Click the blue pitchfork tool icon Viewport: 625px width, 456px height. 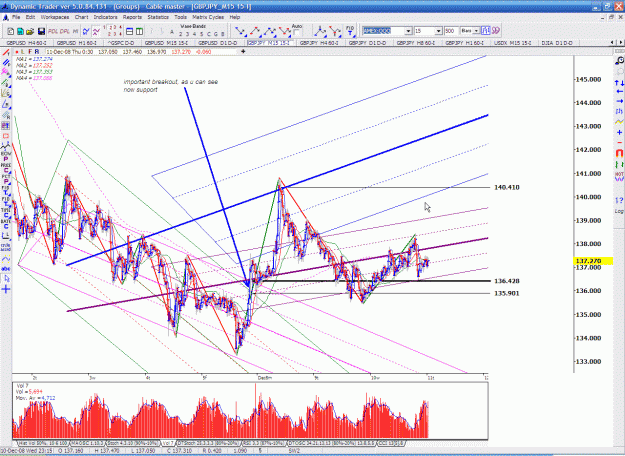320,31
